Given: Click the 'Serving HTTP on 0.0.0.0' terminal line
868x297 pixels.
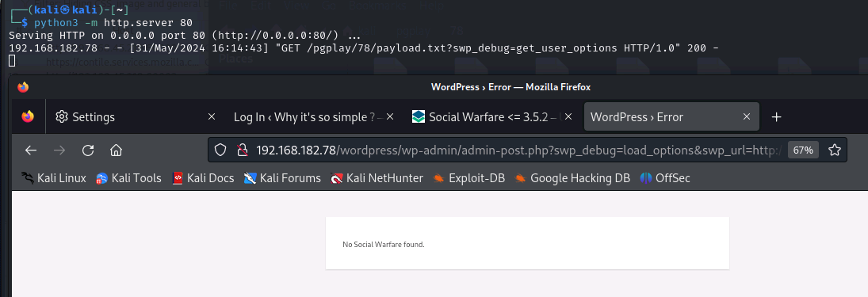Looking at the screenshot, I should tap(185, 35).
